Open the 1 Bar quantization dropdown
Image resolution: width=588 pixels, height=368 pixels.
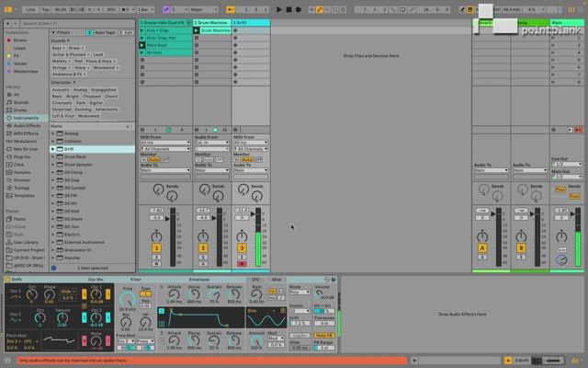pos(145,9)
